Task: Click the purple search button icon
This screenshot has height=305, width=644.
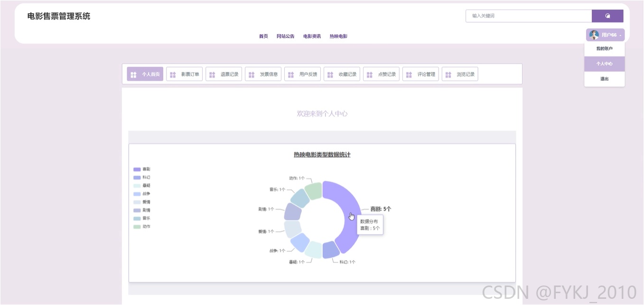Action: (607, 16)
